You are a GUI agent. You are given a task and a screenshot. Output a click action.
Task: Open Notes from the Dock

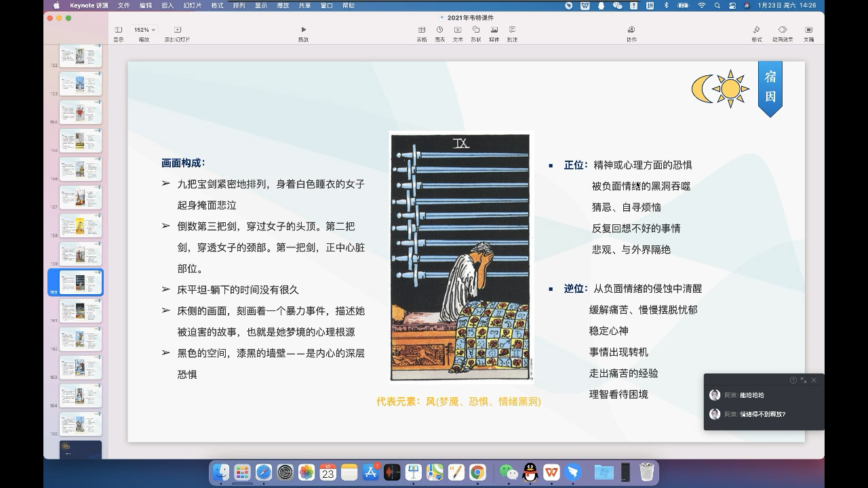[x=349, y=472]
